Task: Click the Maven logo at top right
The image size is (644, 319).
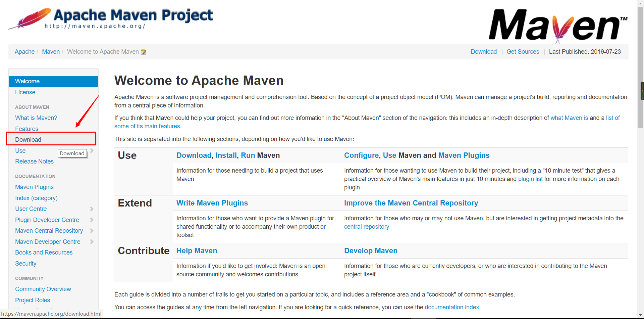Action: (x=558, y=26)
